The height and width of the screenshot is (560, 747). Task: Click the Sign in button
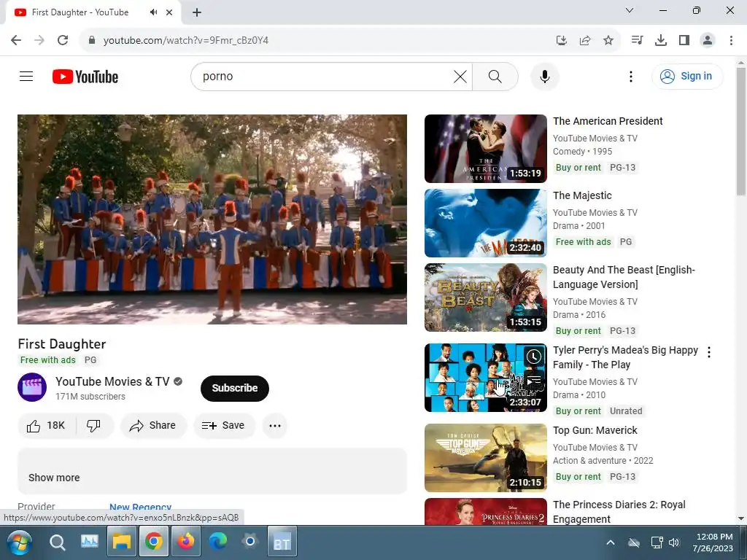coord(687,76)
